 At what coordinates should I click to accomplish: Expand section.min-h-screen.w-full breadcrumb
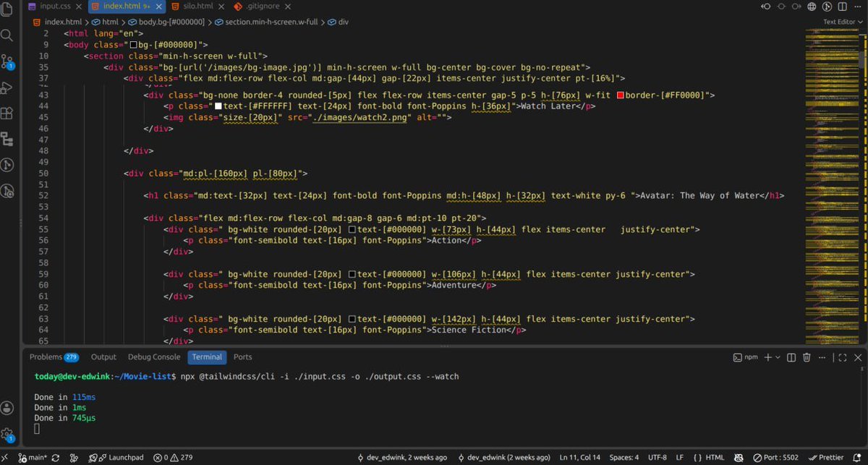(267, 22)
